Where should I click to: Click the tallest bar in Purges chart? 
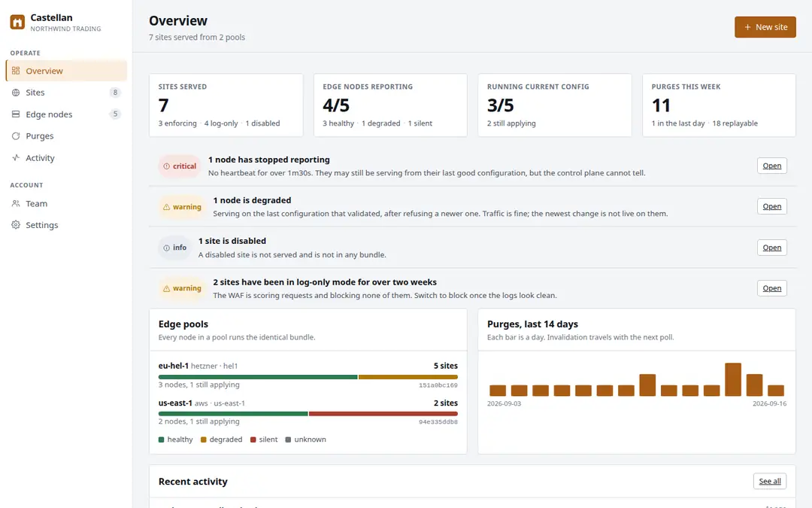[733, 379]
